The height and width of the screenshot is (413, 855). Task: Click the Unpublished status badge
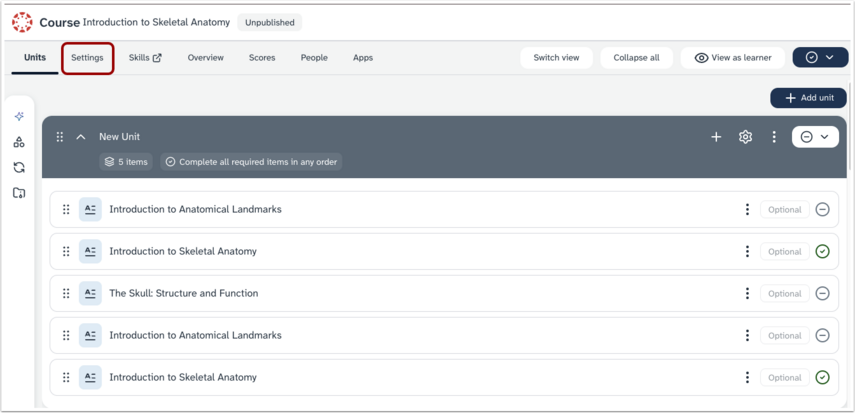tap(269, 22)
